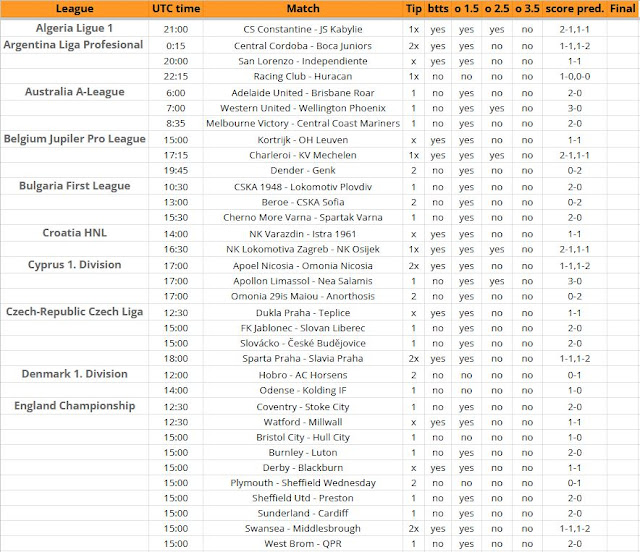Select Derby - Blackburn match
The height and width of the screenshot is (552, 640).
click(303, 468)
